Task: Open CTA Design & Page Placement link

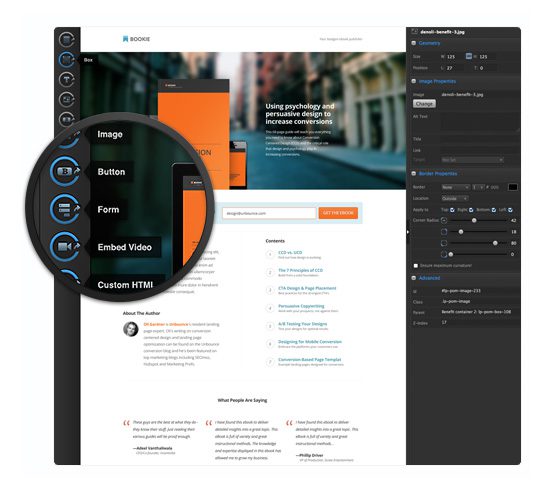Action: (x=307, y=288)
